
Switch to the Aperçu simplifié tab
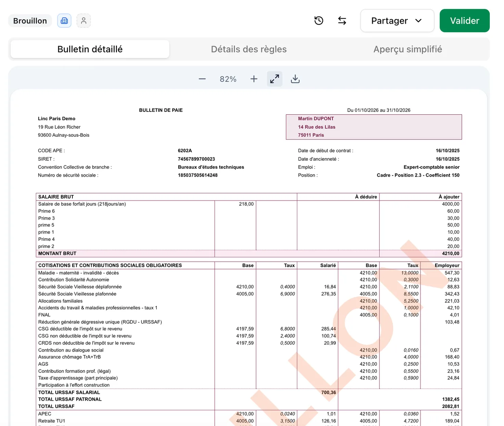(408, 49)
